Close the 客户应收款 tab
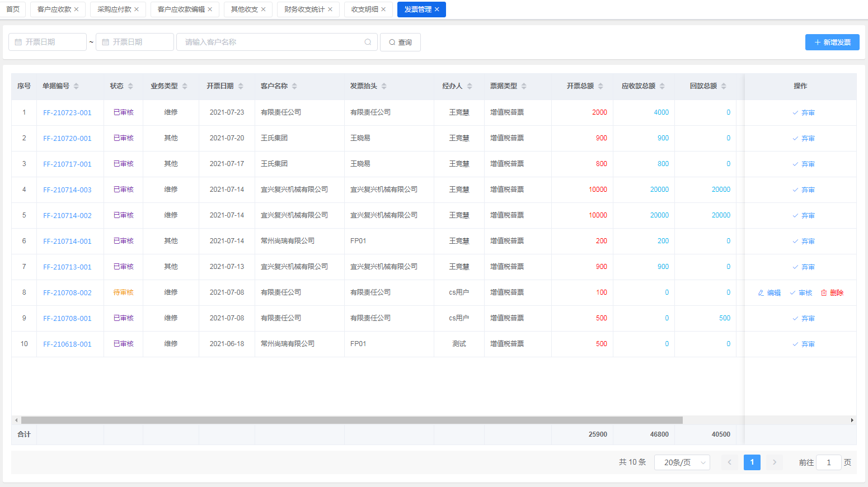Viewport: 868px width, 487px height. (77, 10)
